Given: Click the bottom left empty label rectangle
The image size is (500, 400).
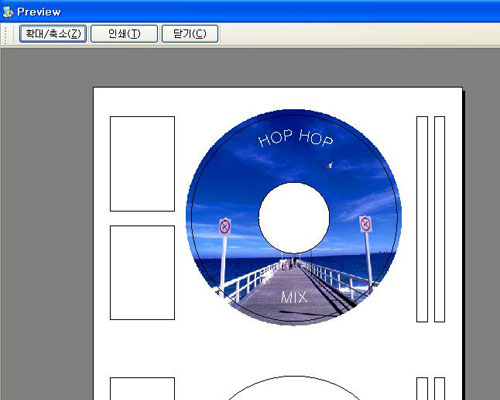Looking at the screenshot, I should coord(142,389).
